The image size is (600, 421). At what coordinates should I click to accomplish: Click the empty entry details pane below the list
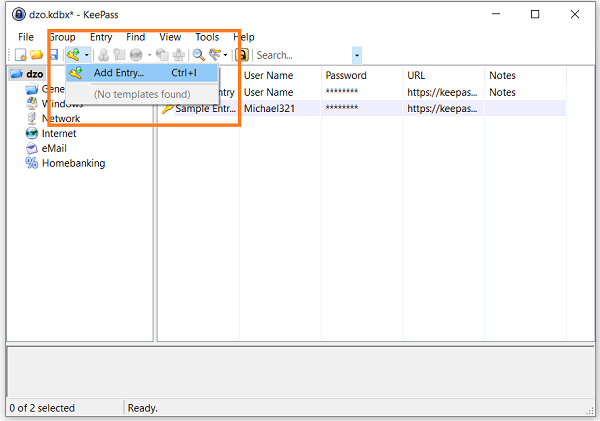coord(300,371)
